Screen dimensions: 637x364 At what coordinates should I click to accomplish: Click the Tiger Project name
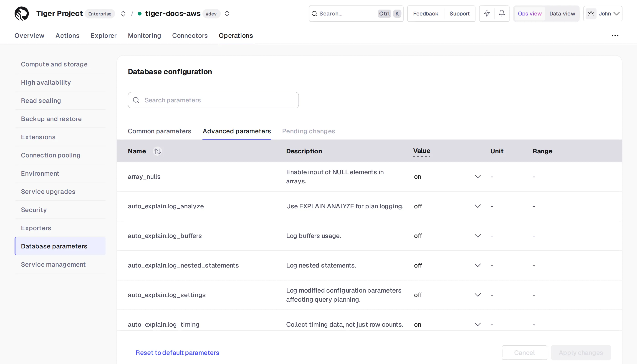[x=59, y=13]
